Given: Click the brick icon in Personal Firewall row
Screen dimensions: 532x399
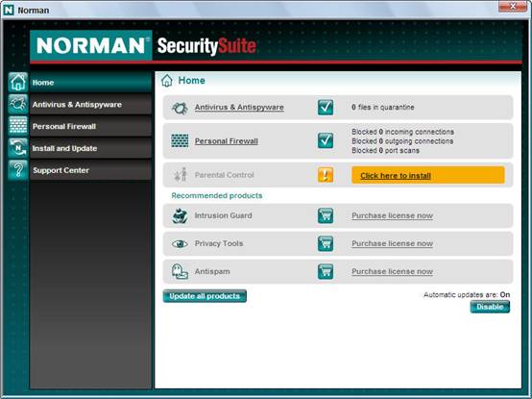Looking at the screenshot, I should [180, 140].
